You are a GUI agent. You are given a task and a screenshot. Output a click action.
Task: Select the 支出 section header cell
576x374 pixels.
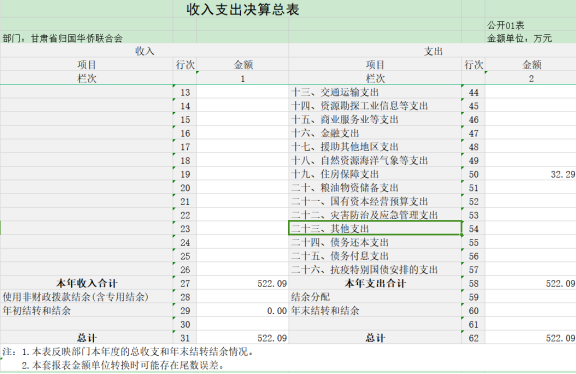(433, 51)
